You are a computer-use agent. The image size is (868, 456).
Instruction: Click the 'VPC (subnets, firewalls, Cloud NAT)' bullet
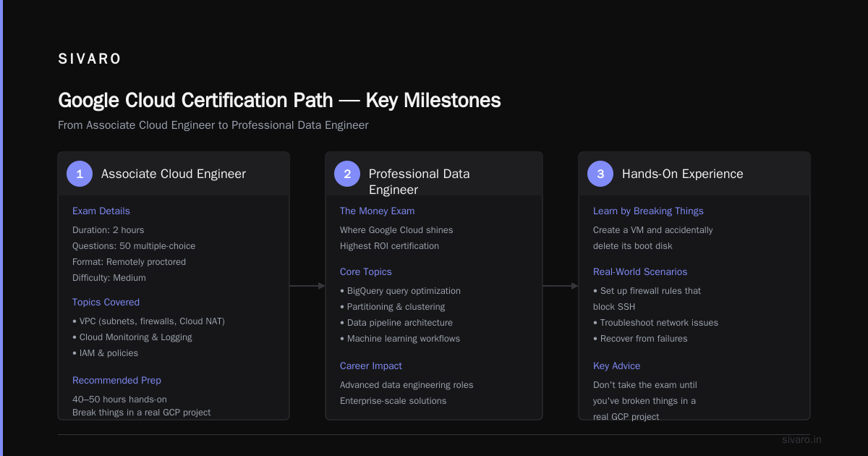[x=148, y=321]
